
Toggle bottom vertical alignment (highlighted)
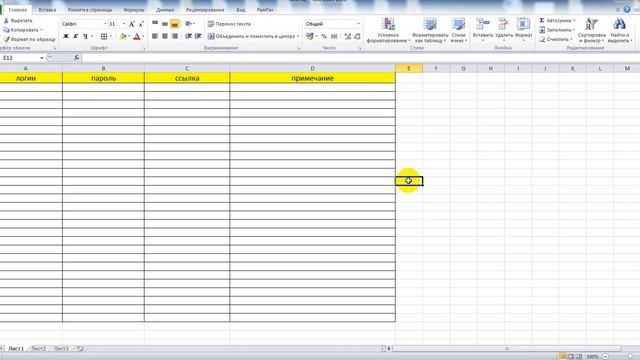pos(175,24)
